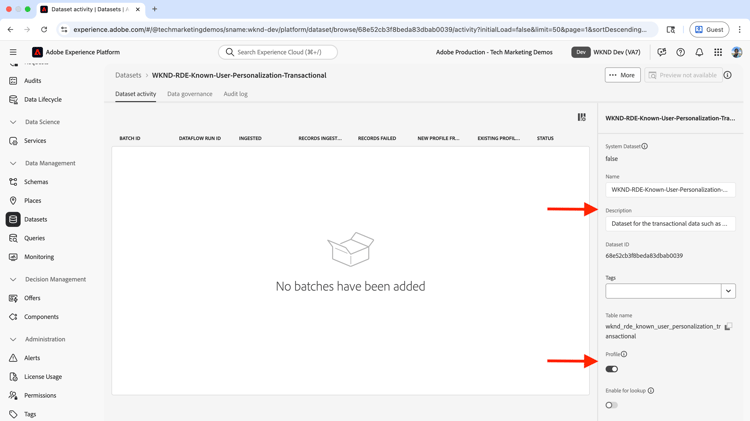The image size is (750, 421).
Task: Open the hamburger navigation menu
Action: [13, 52]
